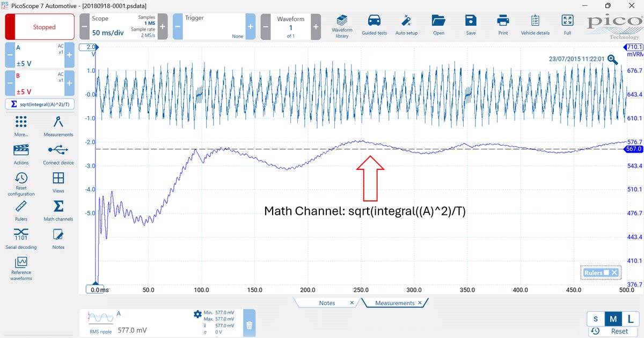The width and height of the screenshot is (644, 338).
Task: Open the Views layout tool
Action: click(58, 183)
